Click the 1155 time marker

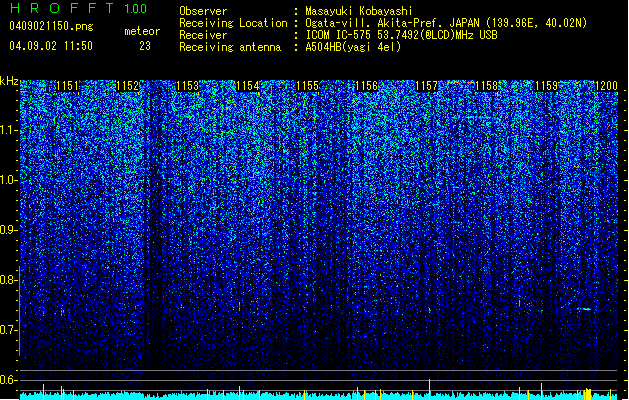click(307, 86)
